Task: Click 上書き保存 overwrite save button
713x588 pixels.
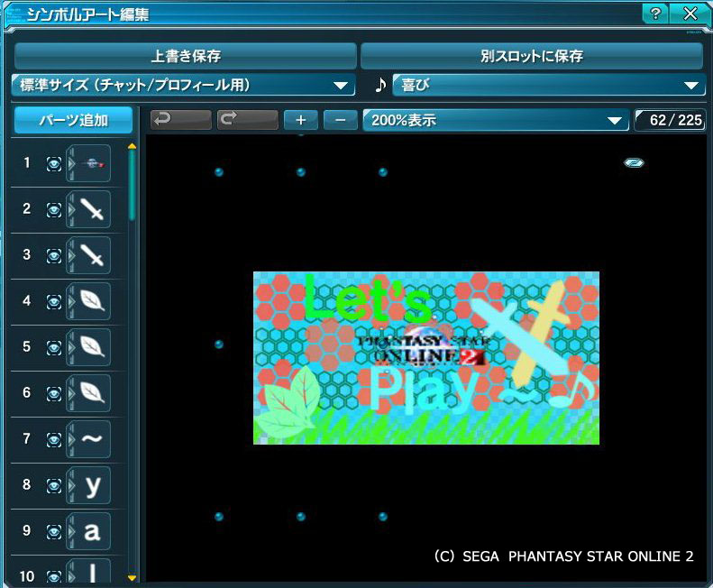Action: pyautogui.click(x=185, y=56)
